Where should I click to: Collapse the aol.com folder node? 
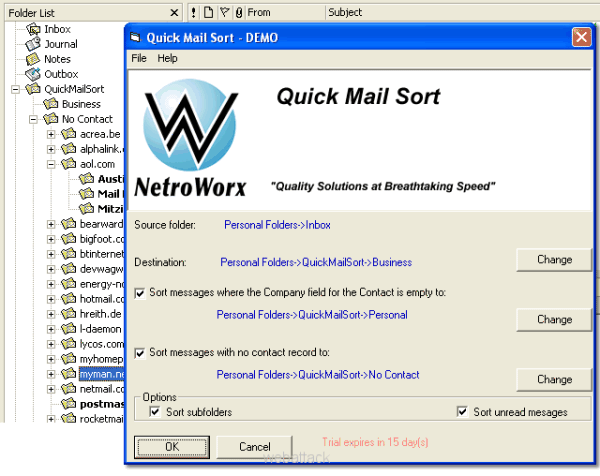pos(51,164)
